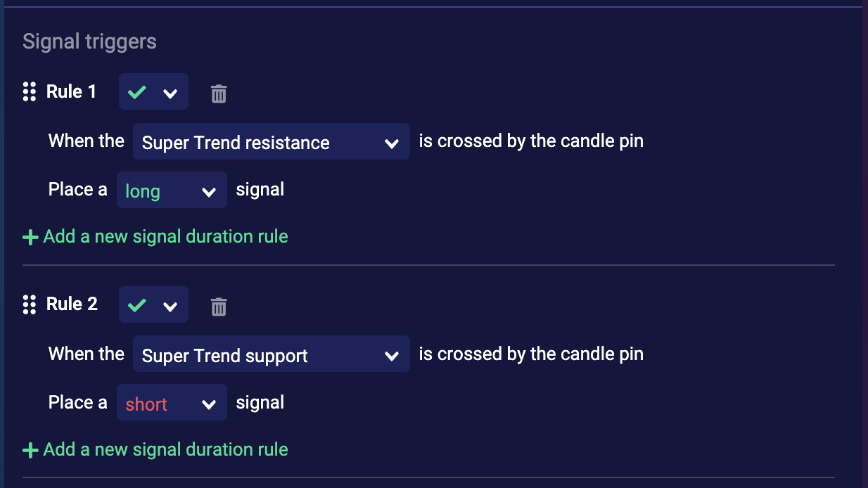Add a new signal duration rule for Rule 1
868x488 pixels.
point(165,236)
